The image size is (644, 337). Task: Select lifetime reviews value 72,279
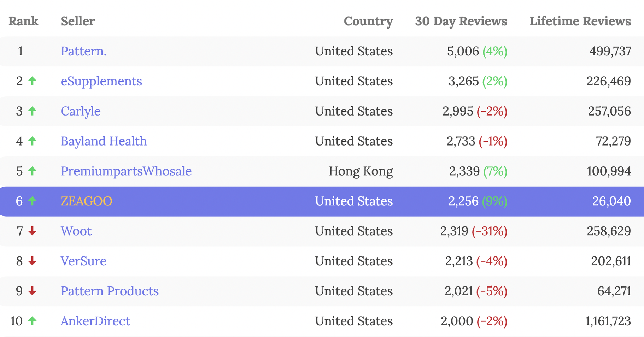[613, 141]
